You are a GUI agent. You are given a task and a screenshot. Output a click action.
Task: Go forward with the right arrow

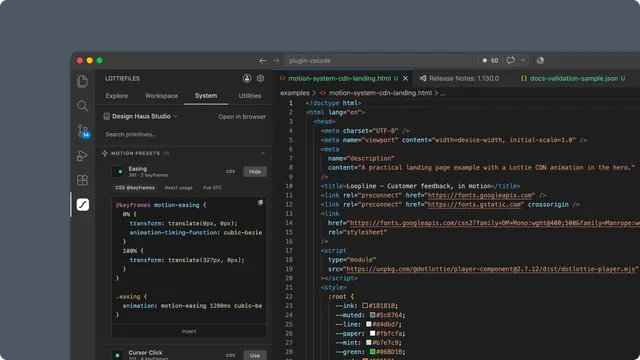[276, 60]
